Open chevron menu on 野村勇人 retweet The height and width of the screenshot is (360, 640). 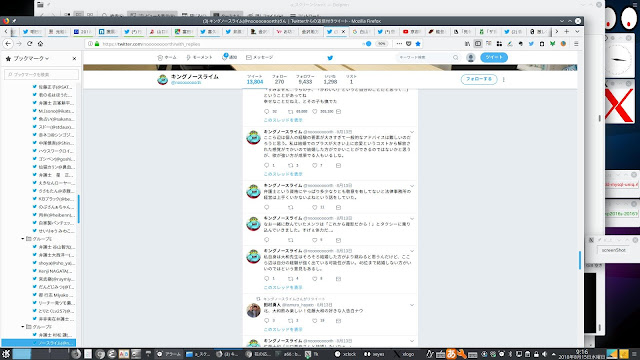tap(411, 305)
